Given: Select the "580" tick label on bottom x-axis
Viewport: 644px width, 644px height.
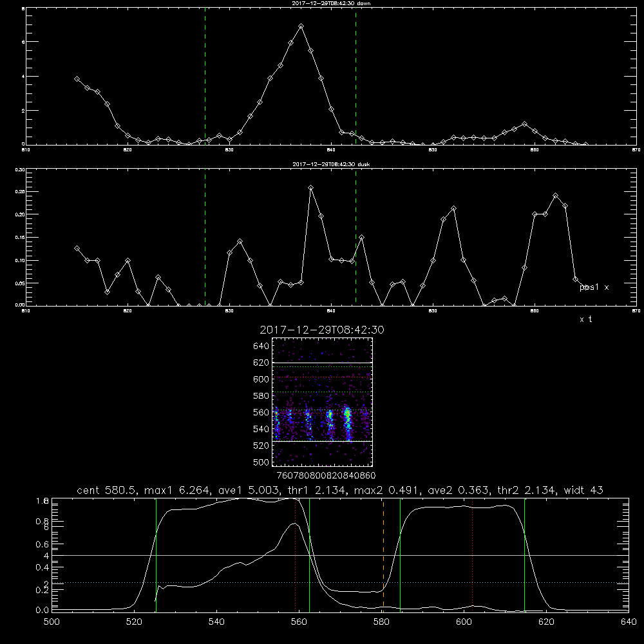Looking at the screenshot, I should click(x=381, y=622).
